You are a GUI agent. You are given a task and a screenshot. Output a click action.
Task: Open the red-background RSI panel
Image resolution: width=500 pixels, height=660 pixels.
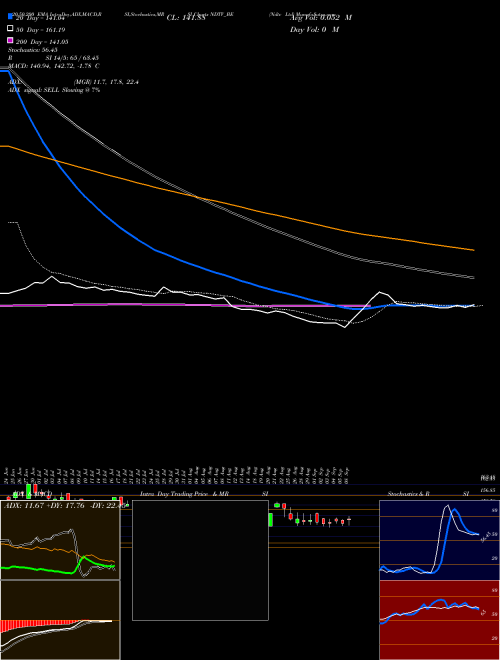pyautogui.click(x=439, y=620)
